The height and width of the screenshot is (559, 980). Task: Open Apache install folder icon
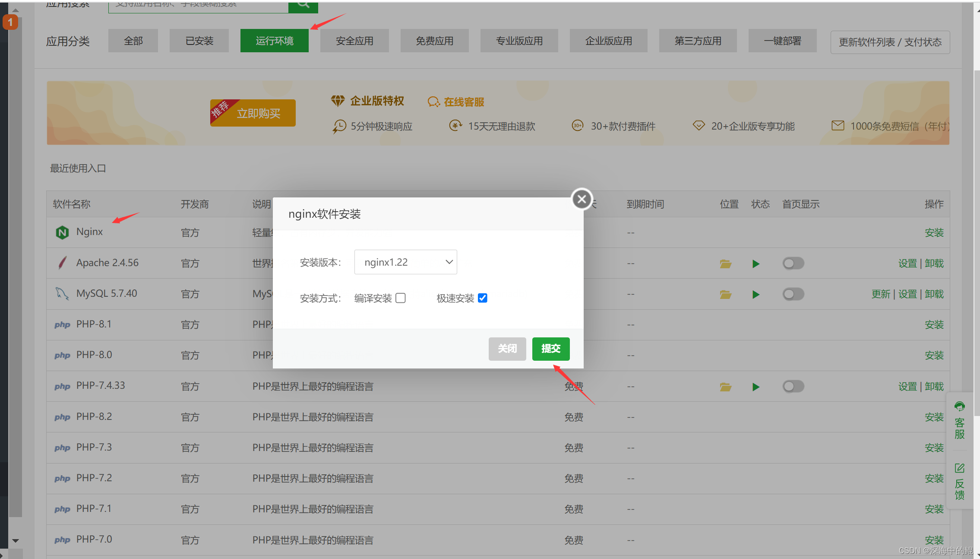coord(725,264)
